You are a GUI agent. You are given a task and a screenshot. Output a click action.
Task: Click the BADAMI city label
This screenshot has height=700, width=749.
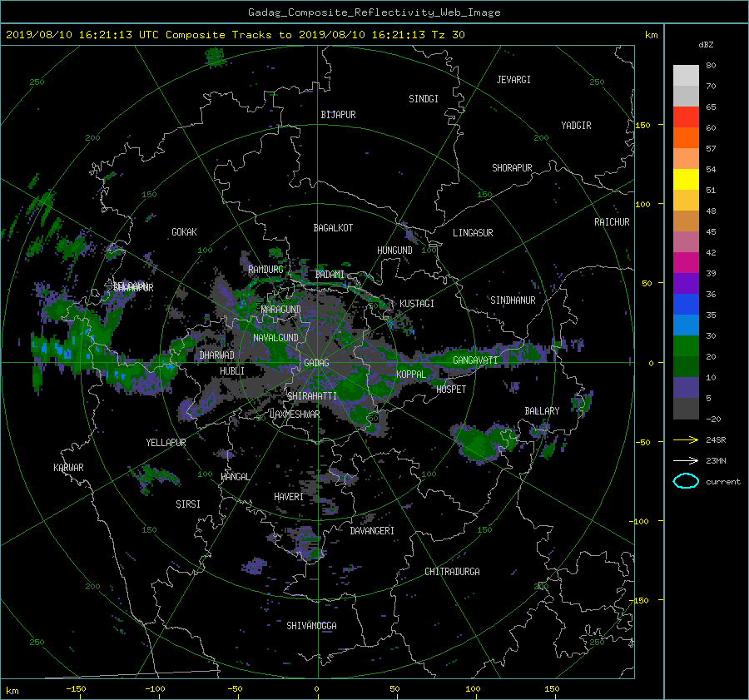click(330, 275)
